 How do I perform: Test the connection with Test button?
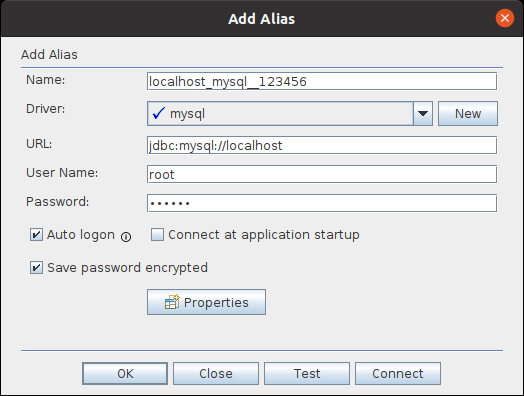coord(307,374)
